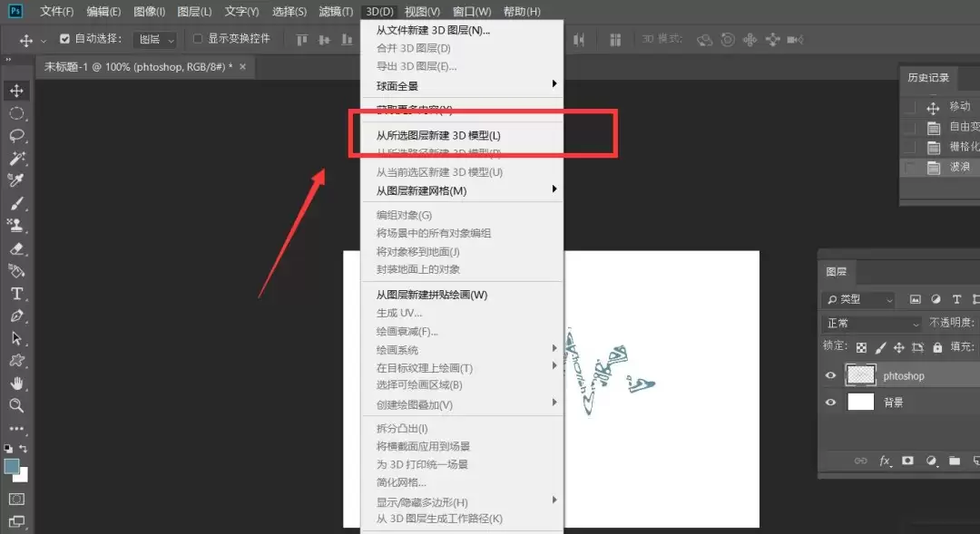Viewport: 980px width, 534px height.
Task: Pick the Eyedropper tool
Action: point(17,180)
